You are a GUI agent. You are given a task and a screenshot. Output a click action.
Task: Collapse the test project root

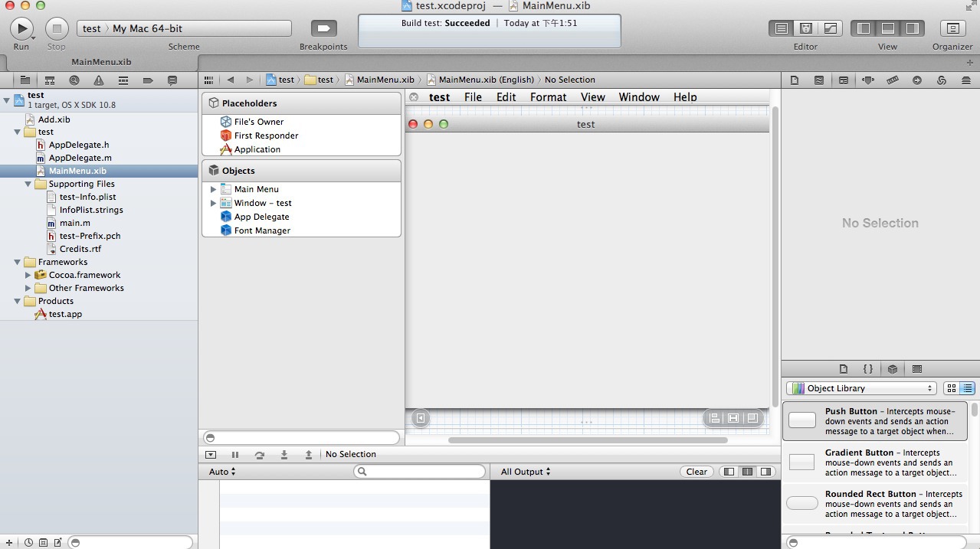point(7,100)
